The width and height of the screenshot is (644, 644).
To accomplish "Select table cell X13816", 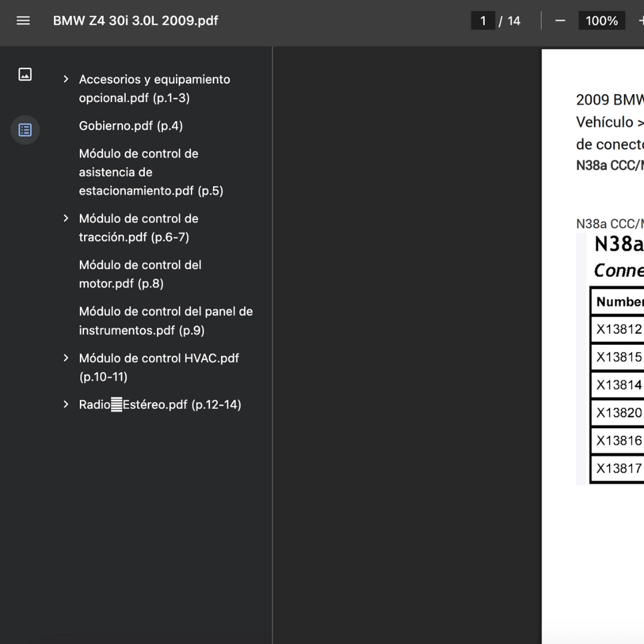I will click(x=617, y=440).
